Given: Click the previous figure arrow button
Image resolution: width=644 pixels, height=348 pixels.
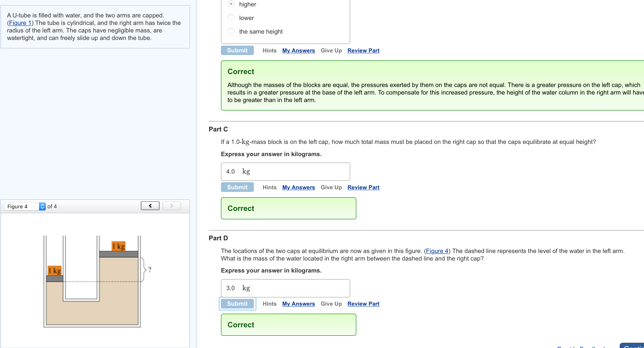Looking at the screenshot, I should pyautogui.click(x=150, y=206).
